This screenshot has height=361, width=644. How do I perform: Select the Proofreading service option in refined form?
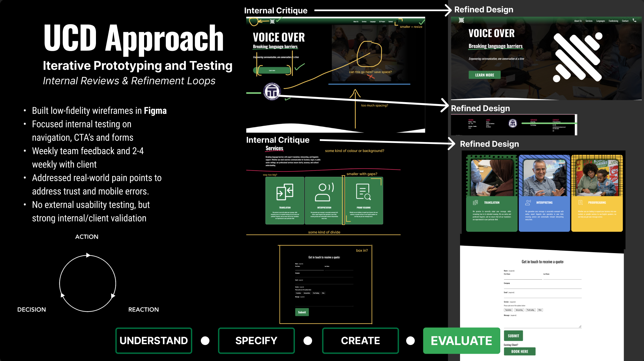pyautogui.click(x=531, y=310)
